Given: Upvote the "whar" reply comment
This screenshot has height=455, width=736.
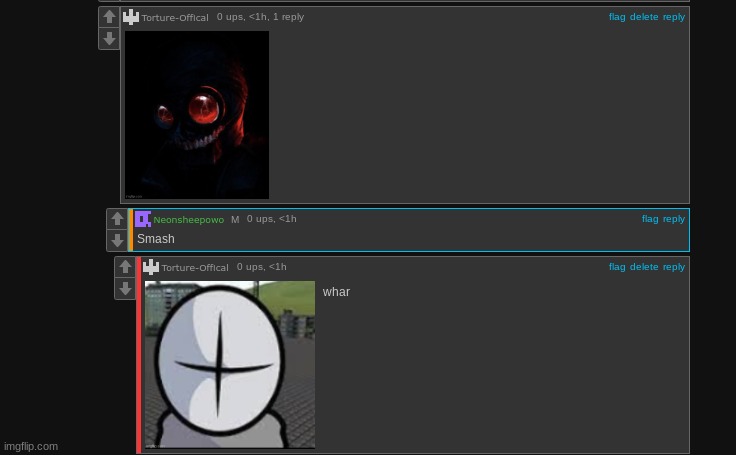Looking at the screenshot, I should (125, 267).
